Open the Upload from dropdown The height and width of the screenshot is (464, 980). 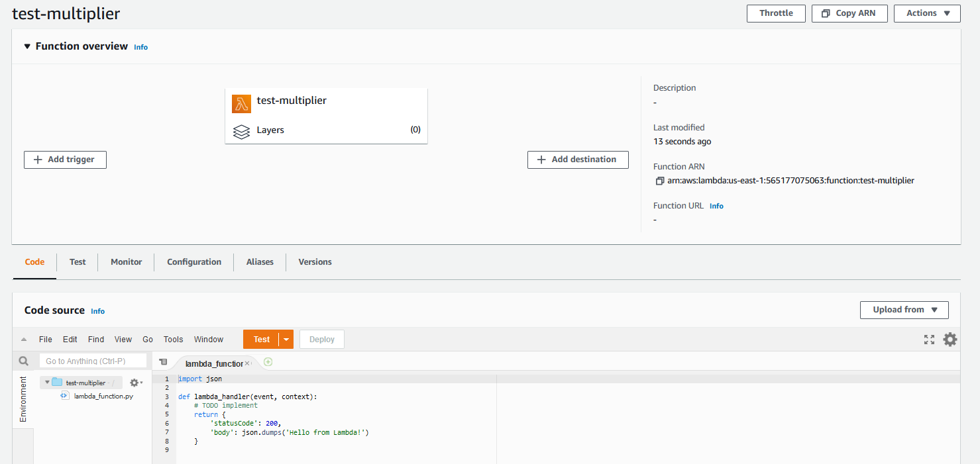904,310
